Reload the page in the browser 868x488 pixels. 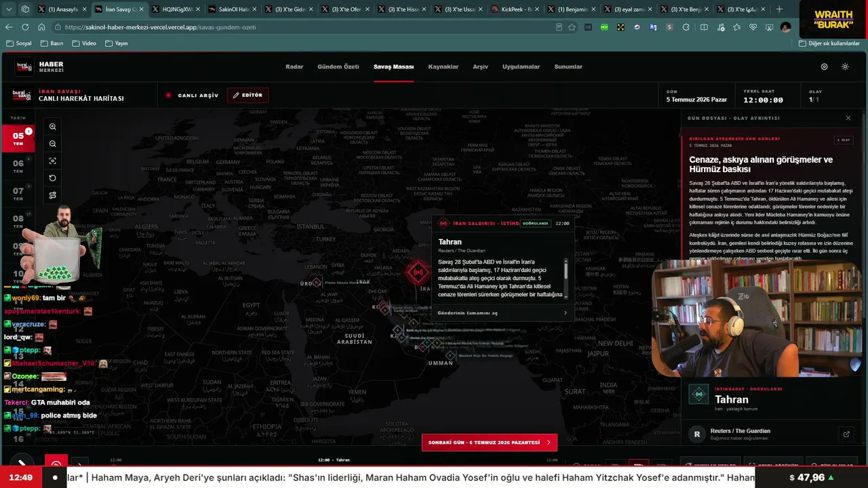[x=25, y=27]
